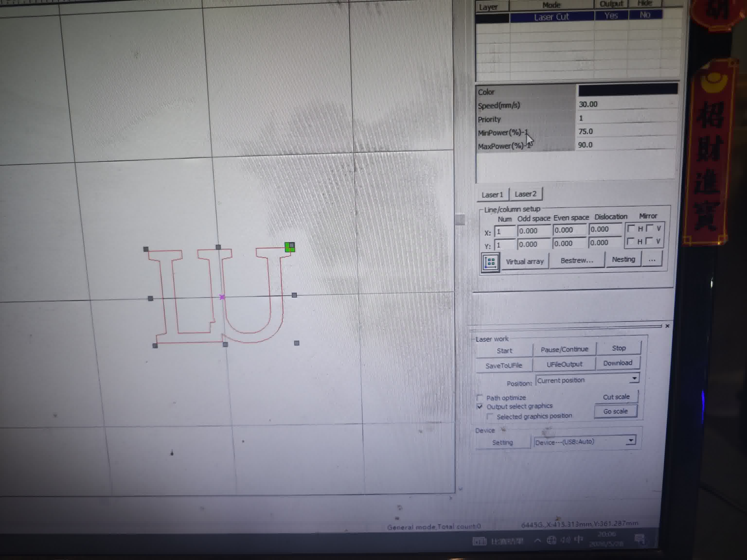Uncheck Output select graphics
The image size is (747, 560).
(480, 406)
